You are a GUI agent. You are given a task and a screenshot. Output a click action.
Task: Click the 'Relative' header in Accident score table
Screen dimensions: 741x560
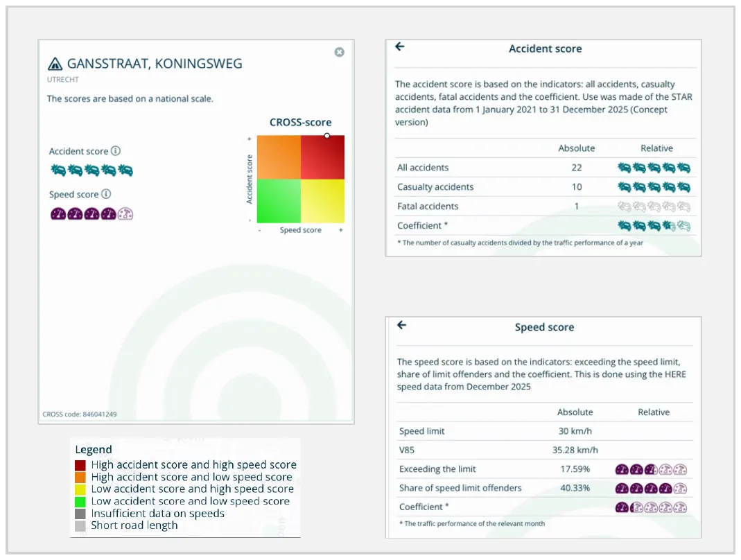tap(657, 148)
